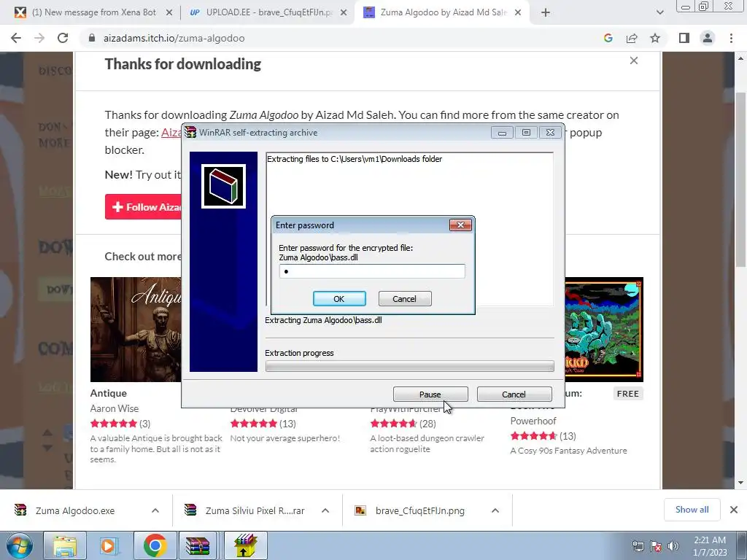Open the zombie hand pixel game thumbnail
Image resolution: width=747 pixels, height=560 pixels.
[604, 330]
